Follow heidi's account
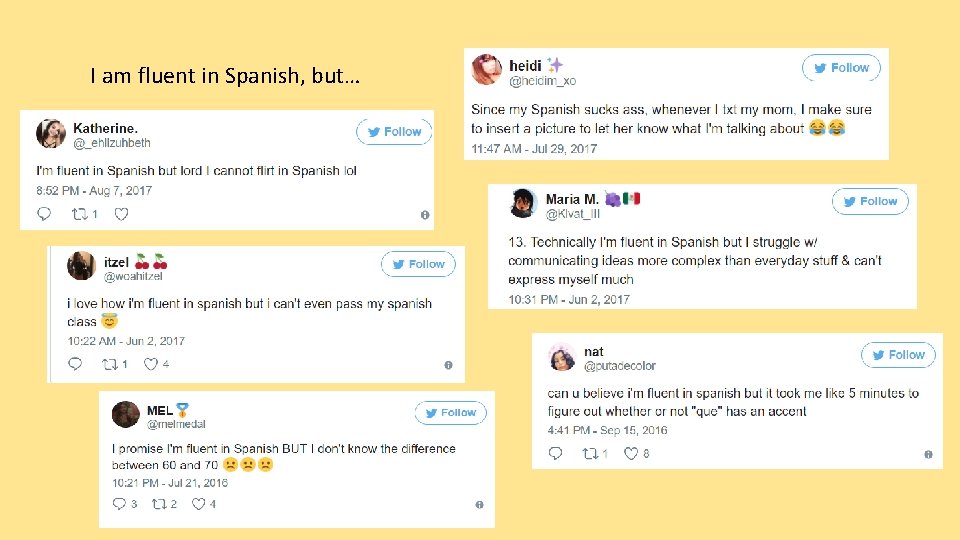Viewport: 960px width, 540px height. (x=841, y=68)
